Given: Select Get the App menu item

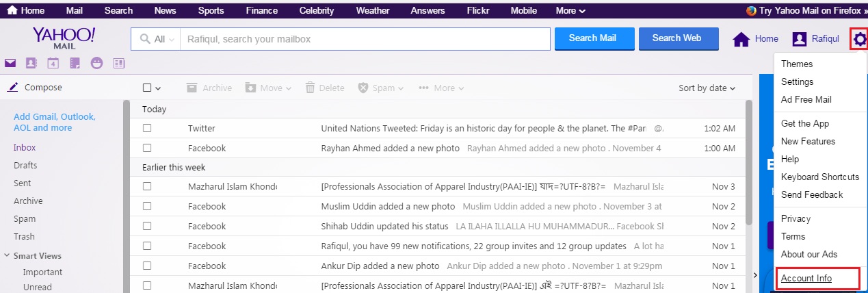Looking at the screenshot, I should [805, 123].
